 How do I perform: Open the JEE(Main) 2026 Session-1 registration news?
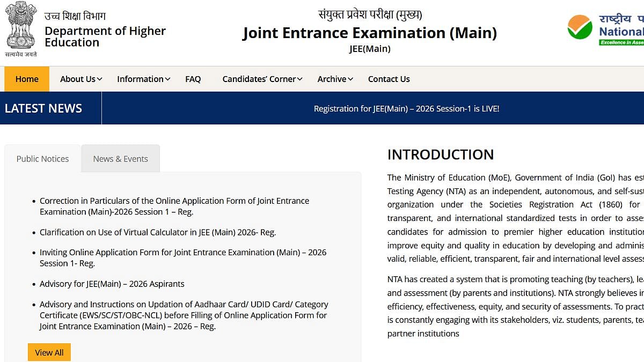point(406,108)
